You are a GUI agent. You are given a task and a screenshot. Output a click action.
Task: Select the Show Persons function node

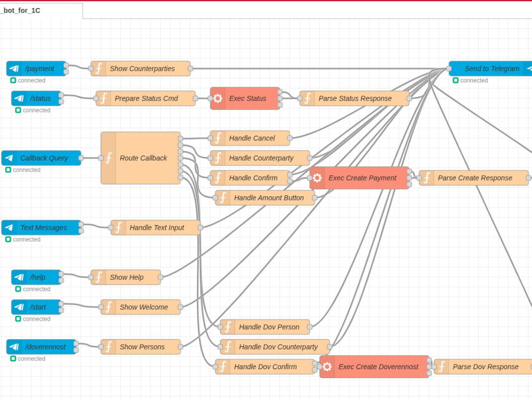[x=141, y=347]
